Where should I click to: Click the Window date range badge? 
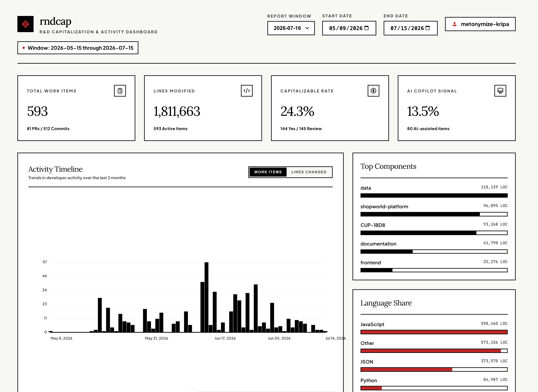[x=78, y=48]
